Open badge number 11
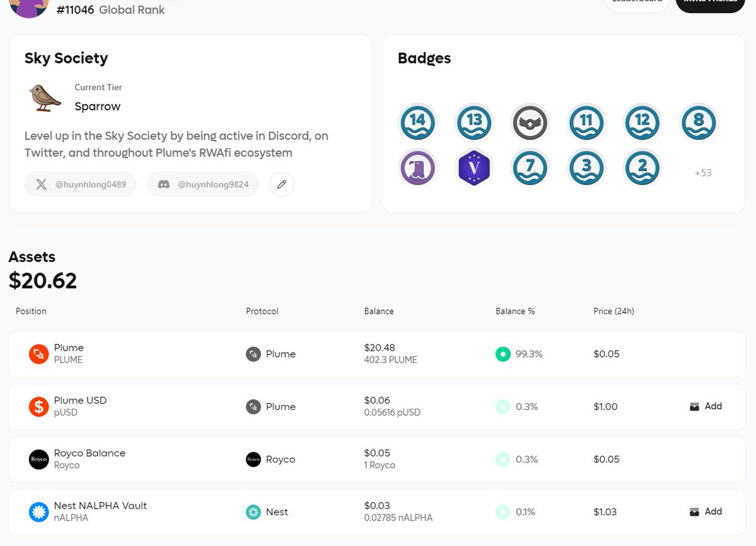Viewport: 756px width, 546px height. [x=586, y=122]
